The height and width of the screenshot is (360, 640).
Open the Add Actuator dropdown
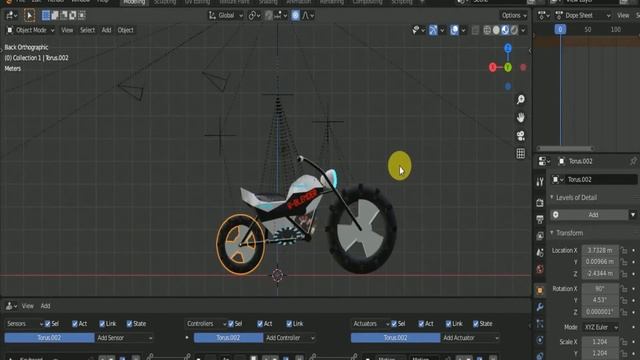pyautogui.click(x=470, y=338)
